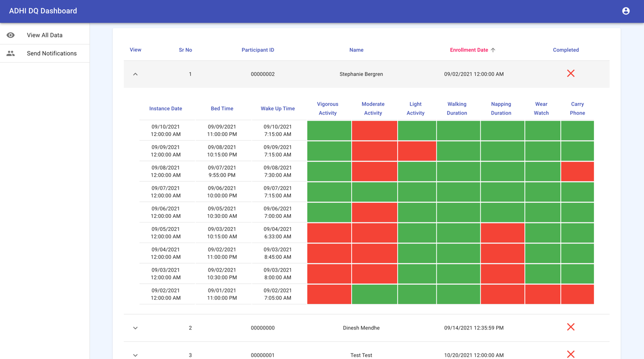This screenshot has height=359, width=644.
Task: Click red Light Activity cell for 09/09/2021
Action: (x=417, y=151)
